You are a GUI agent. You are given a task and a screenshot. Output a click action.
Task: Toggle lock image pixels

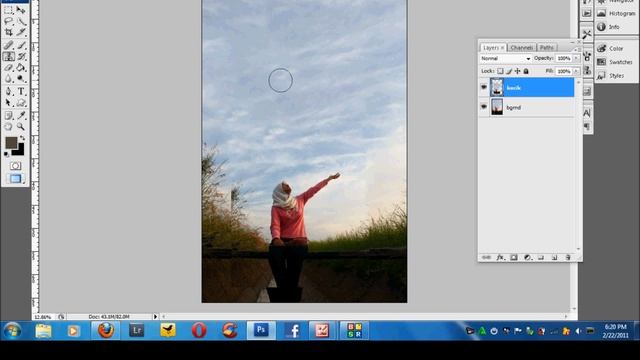(509, 71)
